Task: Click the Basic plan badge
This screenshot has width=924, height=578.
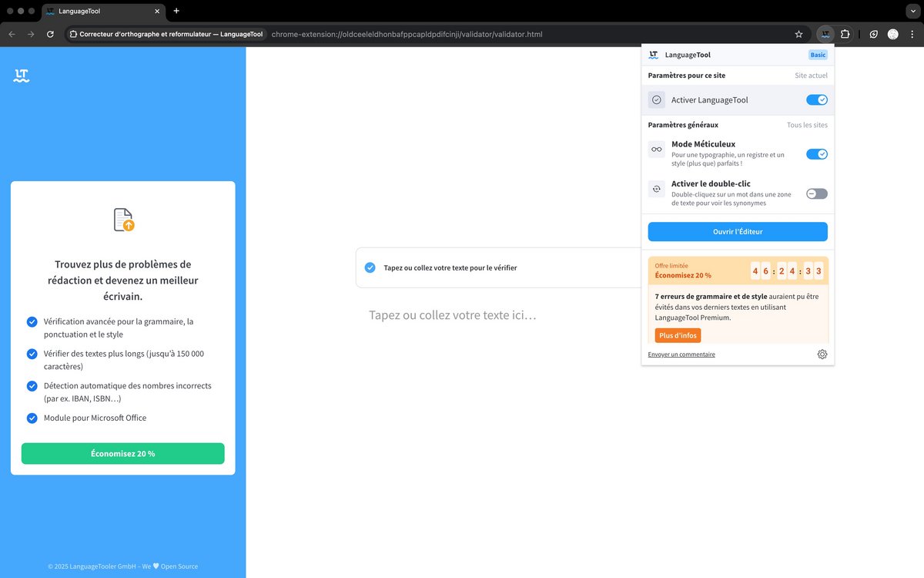Action: (818, 55)
